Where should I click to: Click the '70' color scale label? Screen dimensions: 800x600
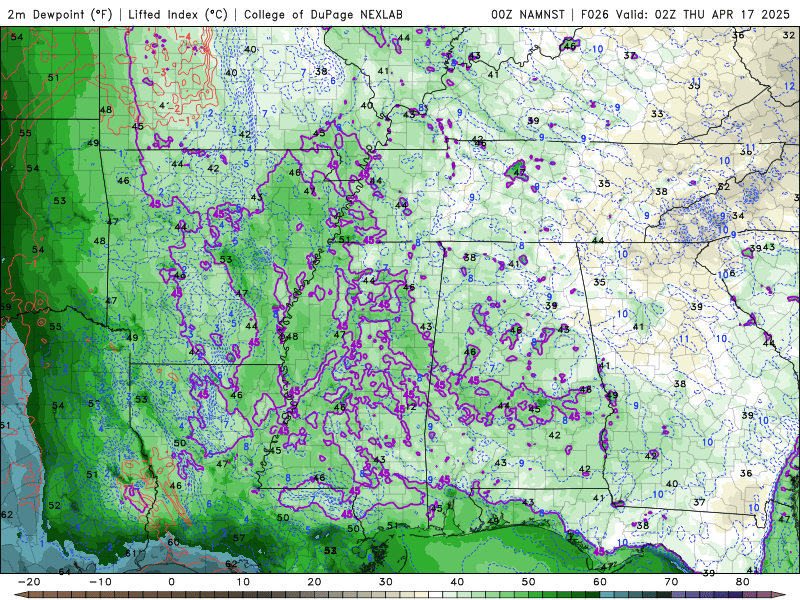click(671, 582)
